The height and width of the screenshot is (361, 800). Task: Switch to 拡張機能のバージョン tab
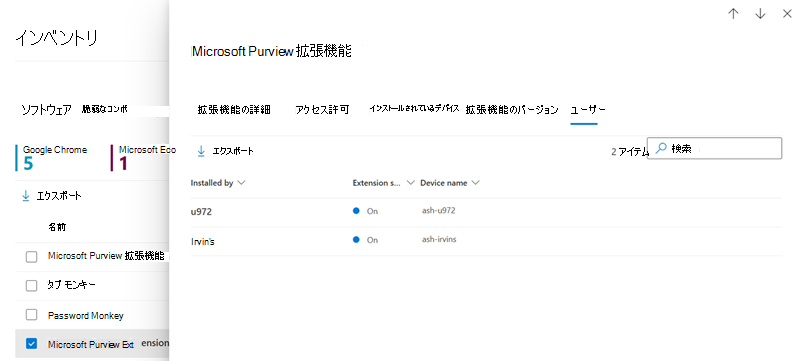pyautogui.click(x=512, y=110)
